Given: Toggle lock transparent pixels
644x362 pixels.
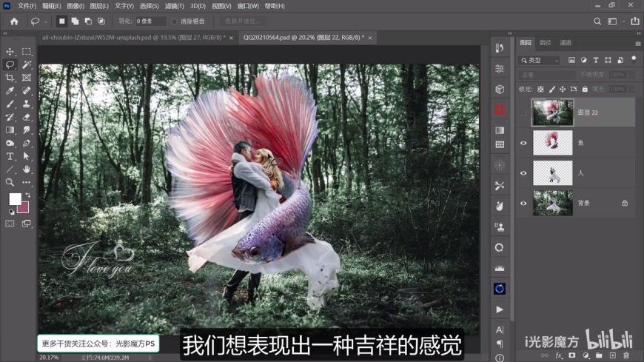Looking at the screenshot, I should tap(540, 89).
